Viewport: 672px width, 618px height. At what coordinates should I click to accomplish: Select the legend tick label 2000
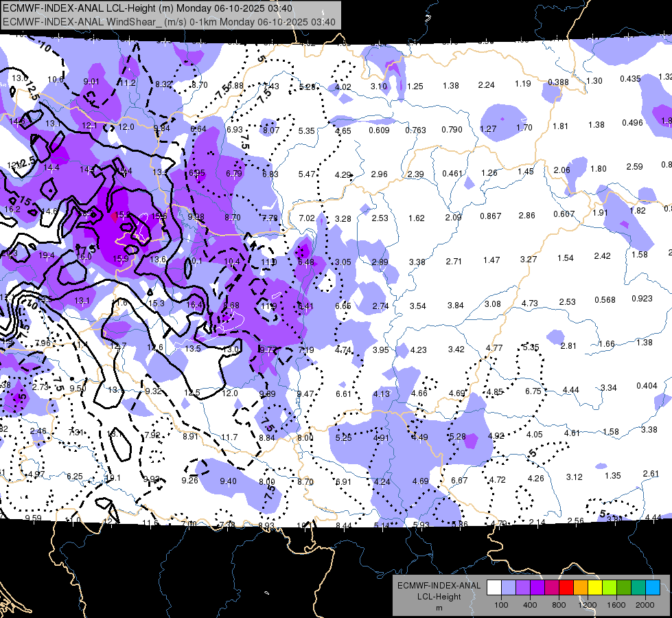point(645,605)
